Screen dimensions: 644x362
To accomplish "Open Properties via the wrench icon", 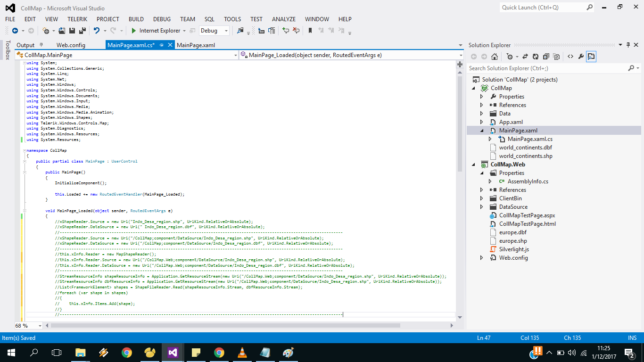I will tap(581, 57).
